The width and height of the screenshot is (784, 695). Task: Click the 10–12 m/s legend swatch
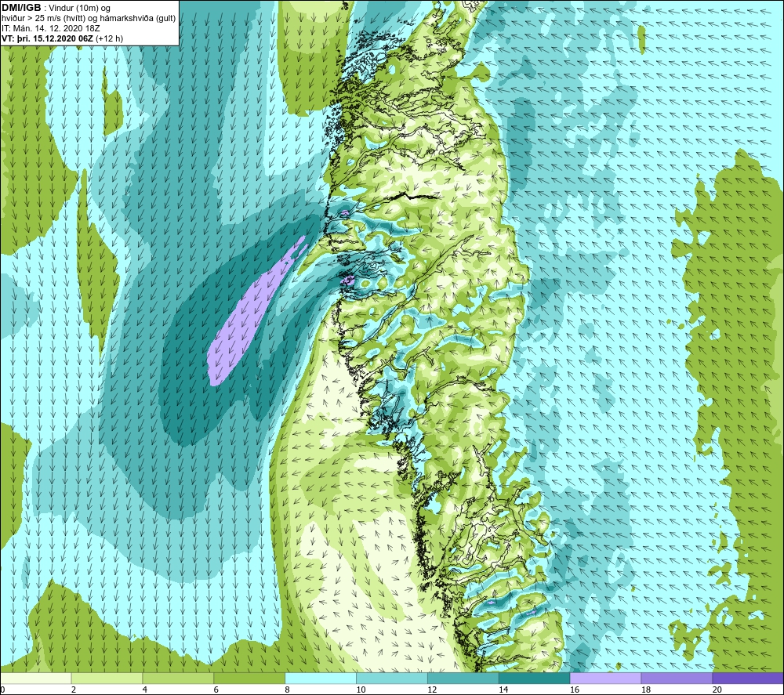(x=392, y=678)
